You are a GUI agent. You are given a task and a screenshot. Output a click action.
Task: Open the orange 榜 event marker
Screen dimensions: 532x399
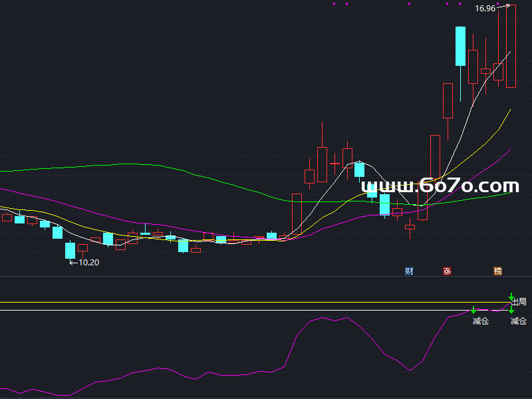pos(497,271)
